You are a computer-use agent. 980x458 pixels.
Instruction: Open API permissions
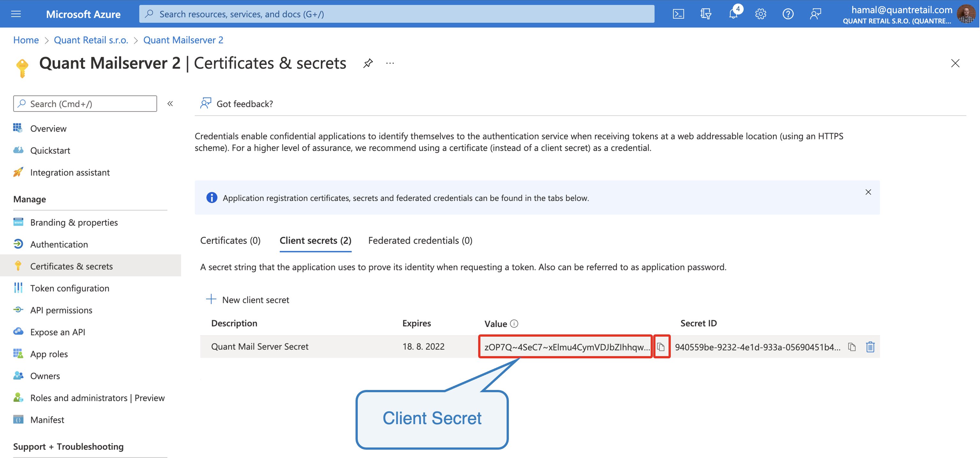click(61, 310)
